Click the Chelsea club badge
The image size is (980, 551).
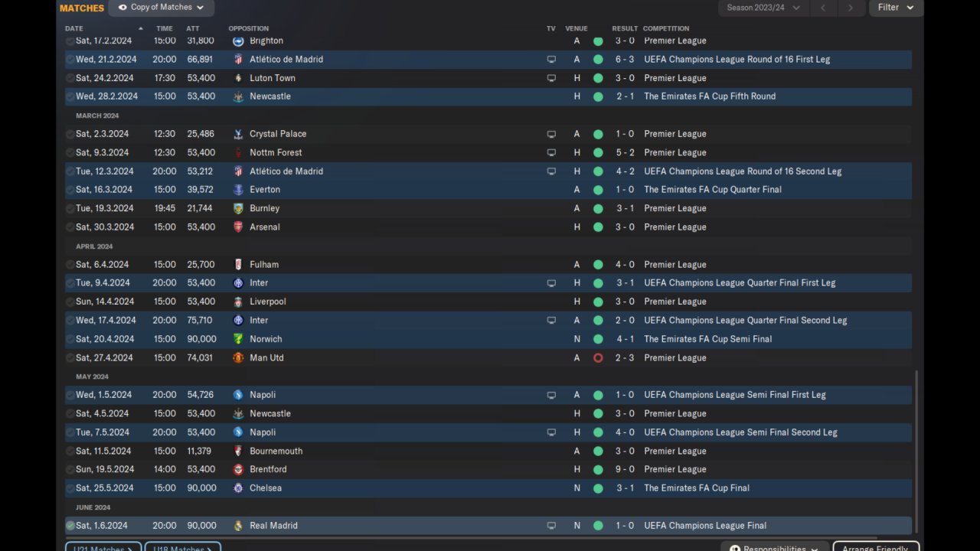(x=238, y=488)
